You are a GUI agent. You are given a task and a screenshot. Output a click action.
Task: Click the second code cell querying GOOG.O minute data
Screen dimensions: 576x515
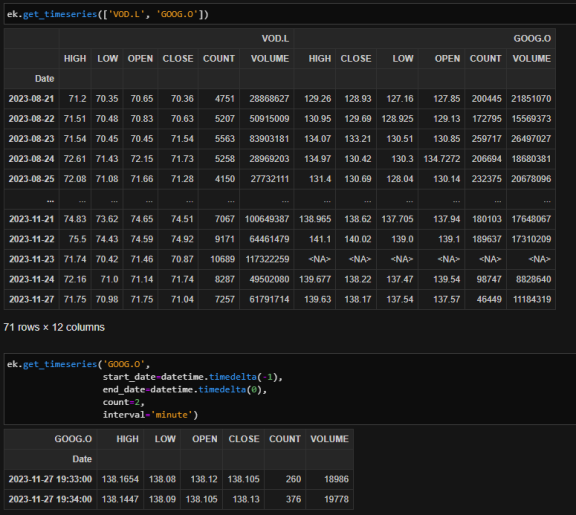click(x=290, y=389)
